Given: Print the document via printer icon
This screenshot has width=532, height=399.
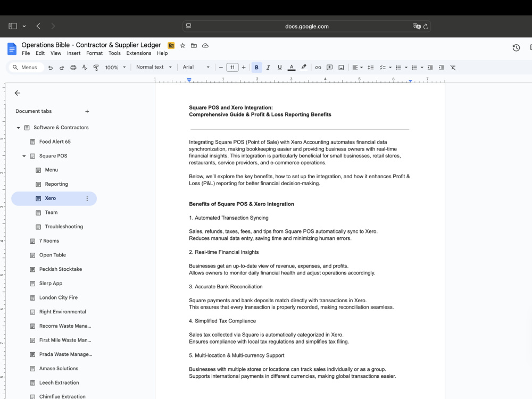Looking at the screenshot, I should point(73,68).
